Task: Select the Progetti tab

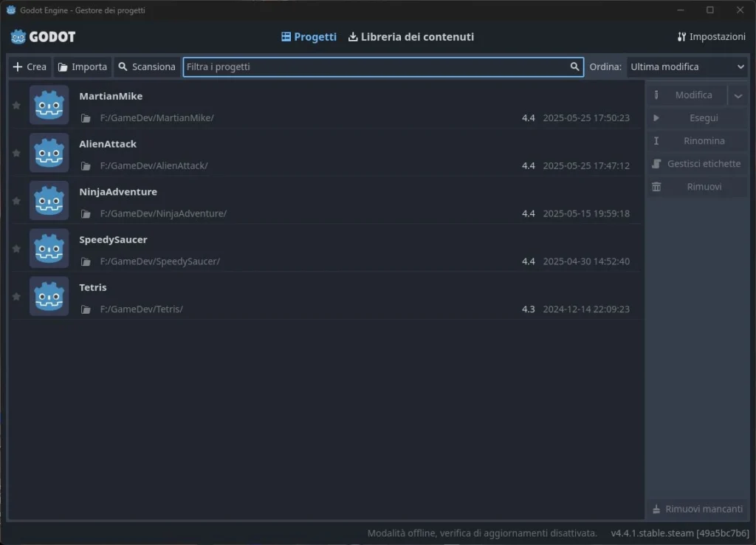Action: [x=309, y=35]
